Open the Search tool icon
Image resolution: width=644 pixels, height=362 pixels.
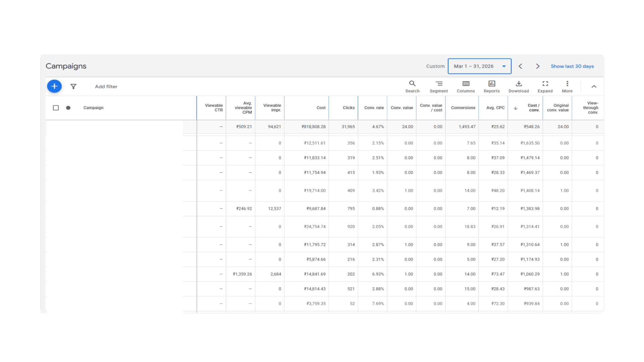(412, 86)
